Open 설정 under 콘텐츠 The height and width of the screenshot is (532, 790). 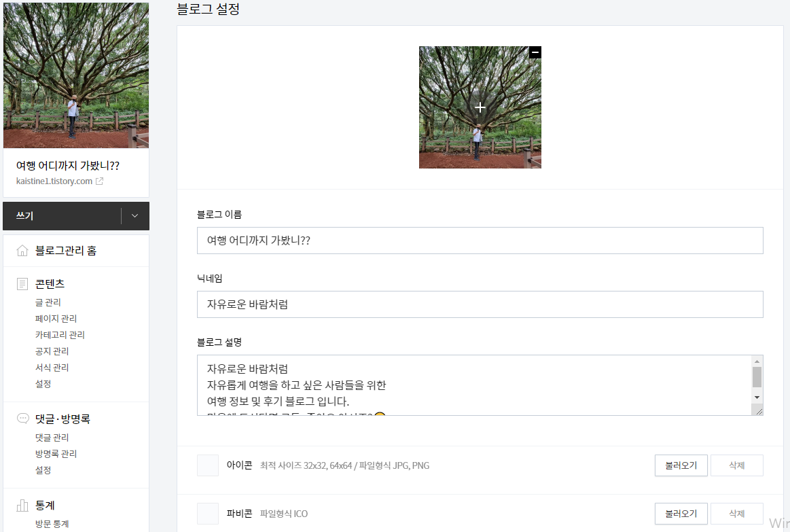[43, 384]
